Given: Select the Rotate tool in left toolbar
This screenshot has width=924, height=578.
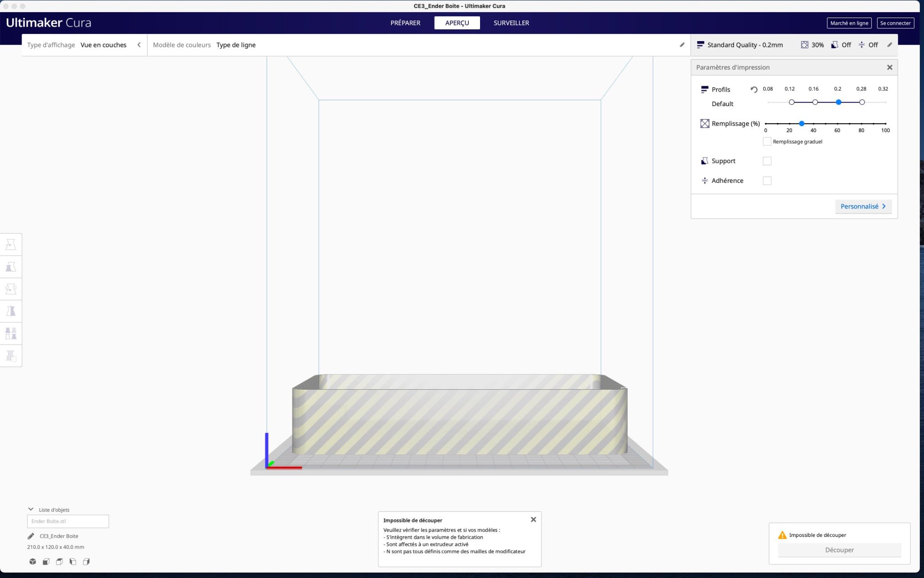Looking at the screenshot, I should 11,289.
